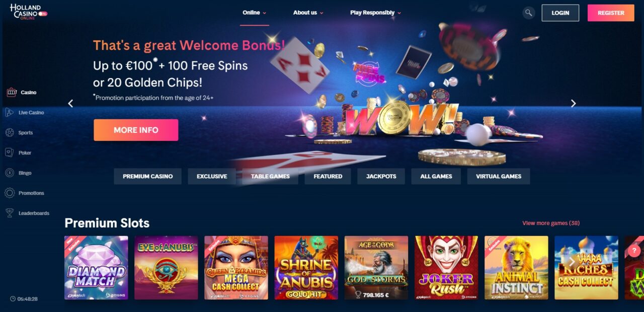Viewport: 644px width, 312px height.
Task: Switch to the Jackpots category
Action: point(381,176)
